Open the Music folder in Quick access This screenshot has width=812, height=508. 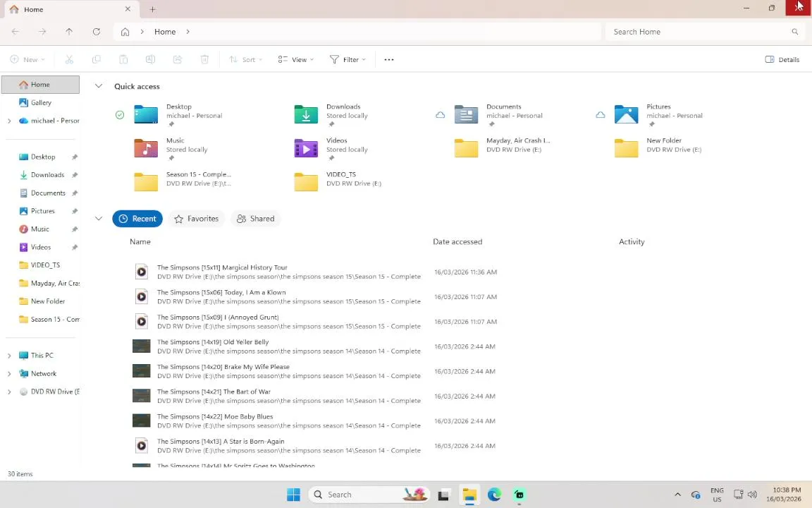coord(171,150)
